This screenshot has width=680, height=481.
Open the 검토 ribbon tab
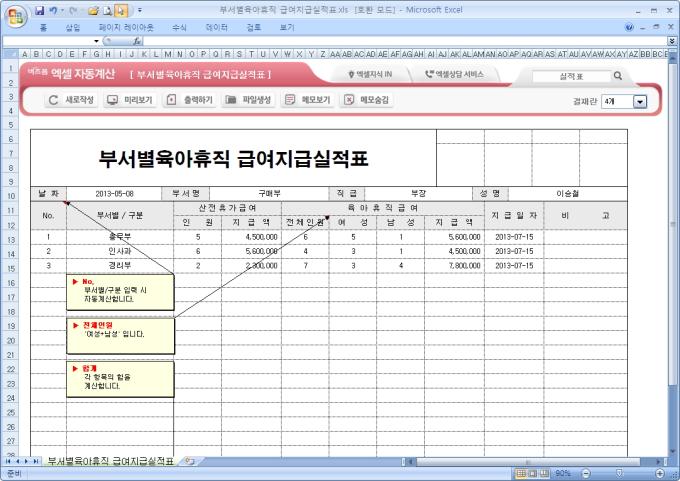(254, 28)
